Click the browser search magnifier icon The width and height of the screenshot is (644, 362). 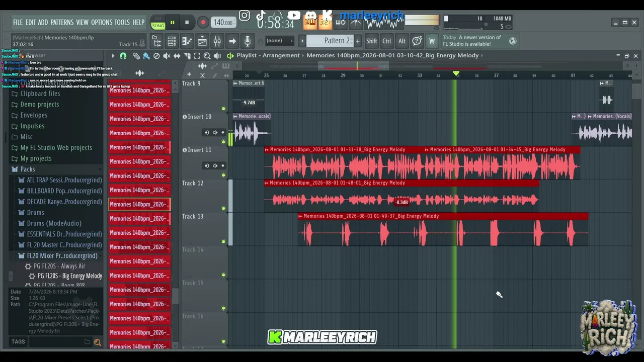[97, 342]
